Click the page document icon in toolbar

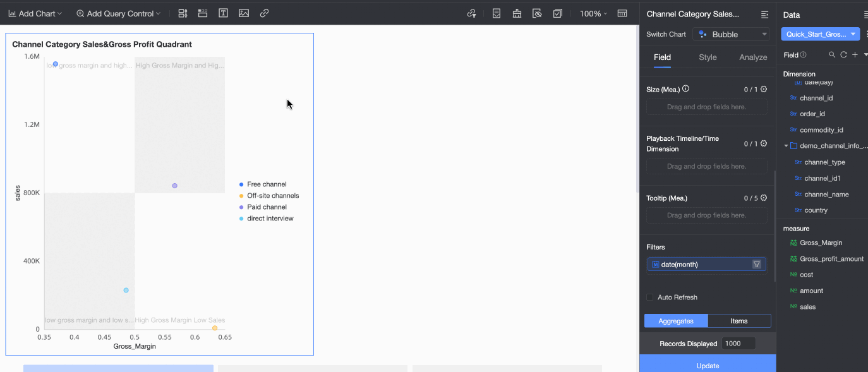[x=497, y=13]
